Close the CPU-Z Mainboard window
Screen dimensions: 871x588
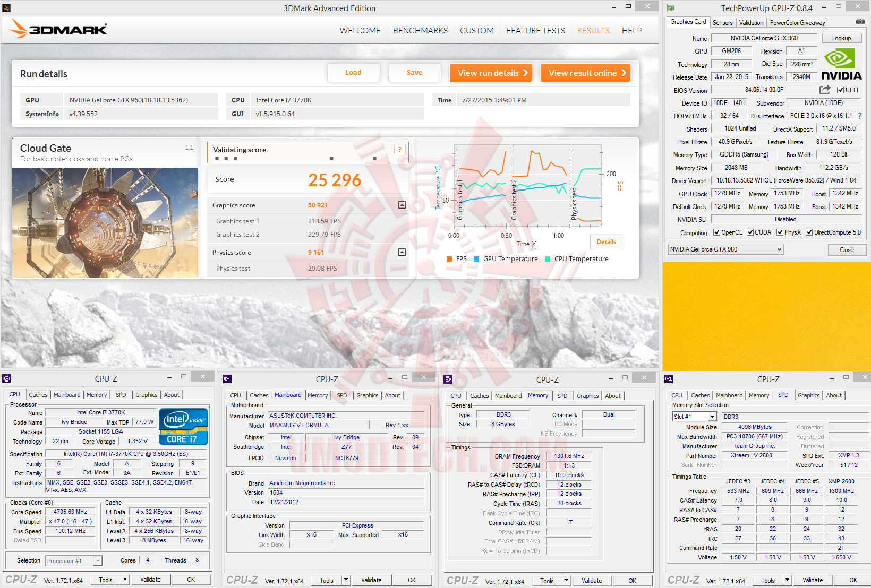(x=423, y=377)
